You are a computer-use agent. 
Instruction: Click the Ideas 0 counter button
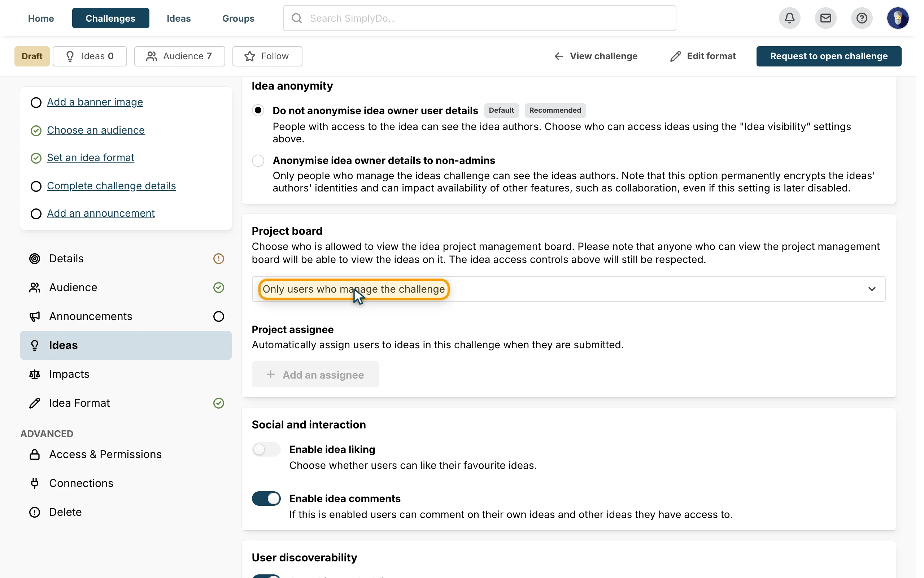pos(90,56)
